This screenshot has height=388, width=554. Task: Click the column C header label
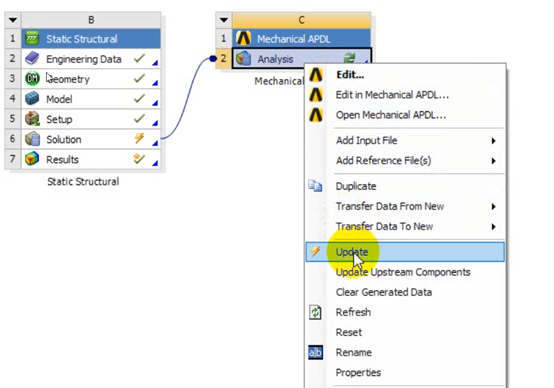(302, 20)
